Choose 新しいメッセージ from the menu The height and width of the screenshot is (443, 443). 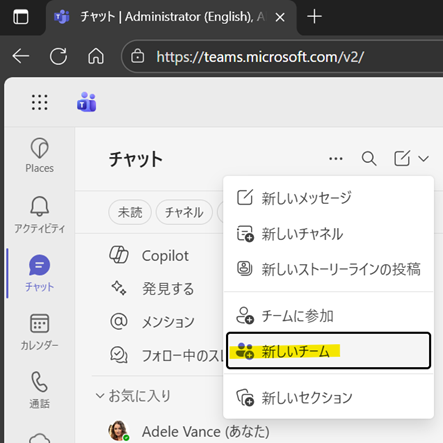pyautogui.click(x=328, y=198)
